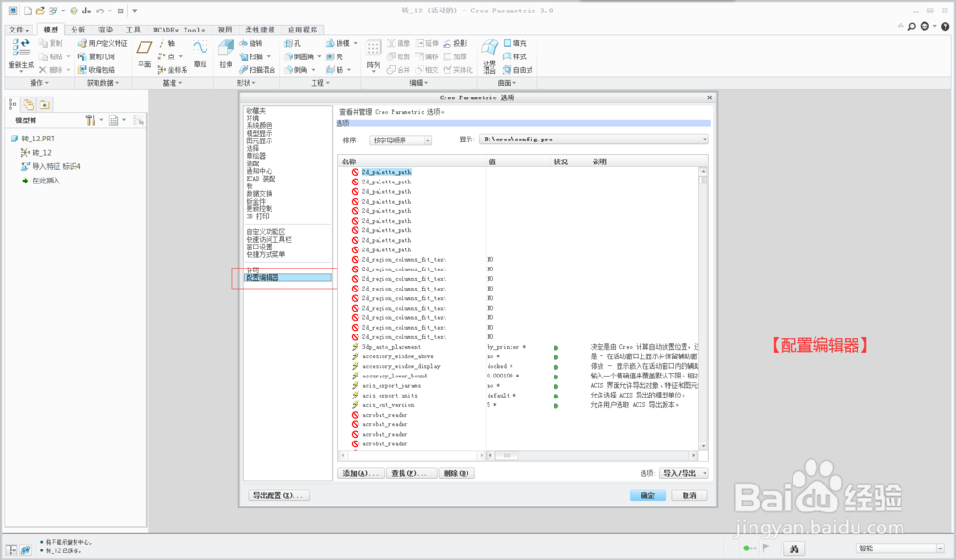Expand the 操作 group dropdown
The width and height of the screenshot is (956, 560).
[x=39, y=83]
